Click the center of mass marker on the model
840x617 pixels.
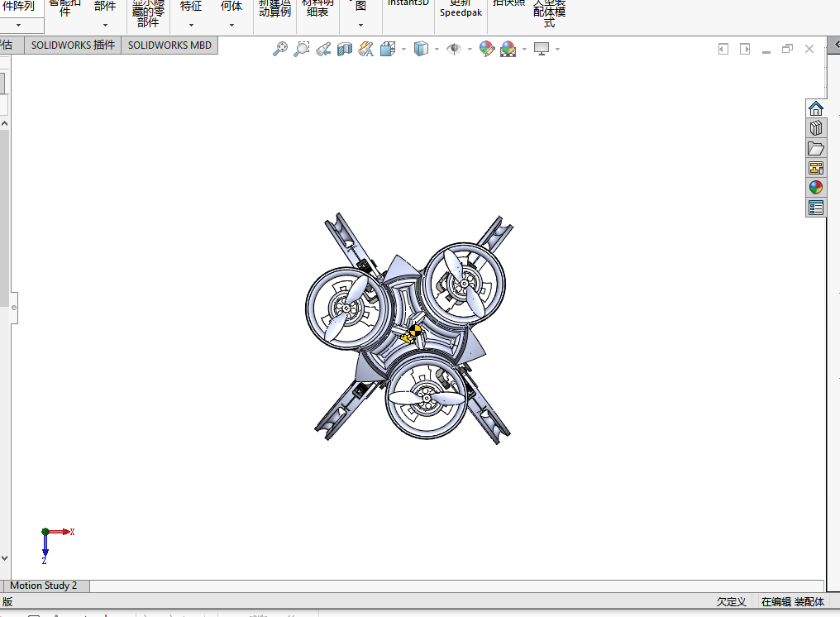pos(415,330)
